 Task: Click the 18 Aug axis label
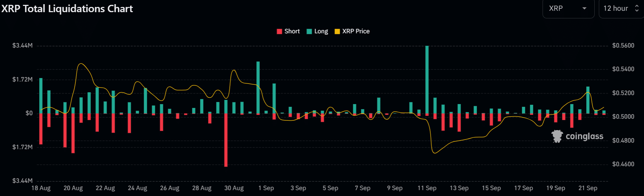tap(41, 188)
